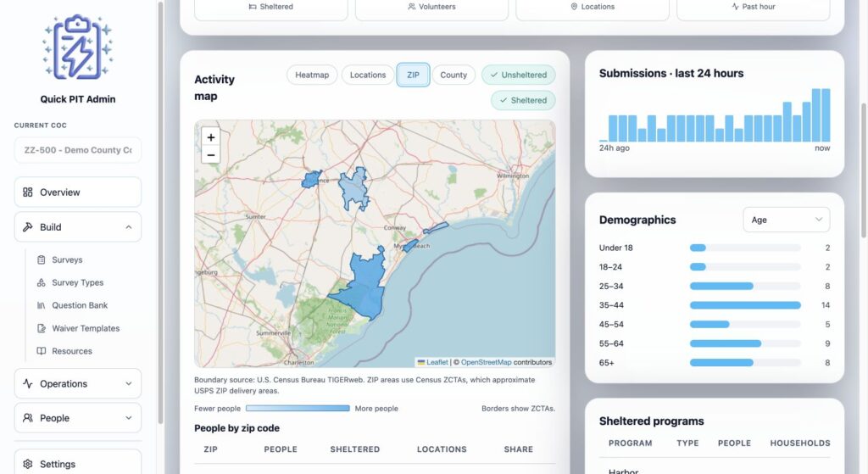Click the PEOPLE column header in zip table
Image resolution: width=868 pixels, height=474 pixels.
pyautogui.click(x=281, y=449)
